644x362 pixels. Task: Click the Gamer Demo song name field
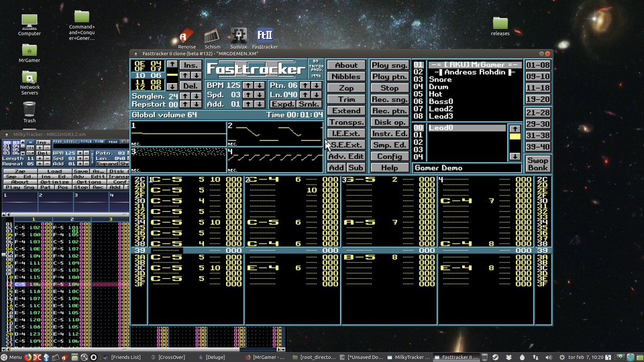coord(467,168)
